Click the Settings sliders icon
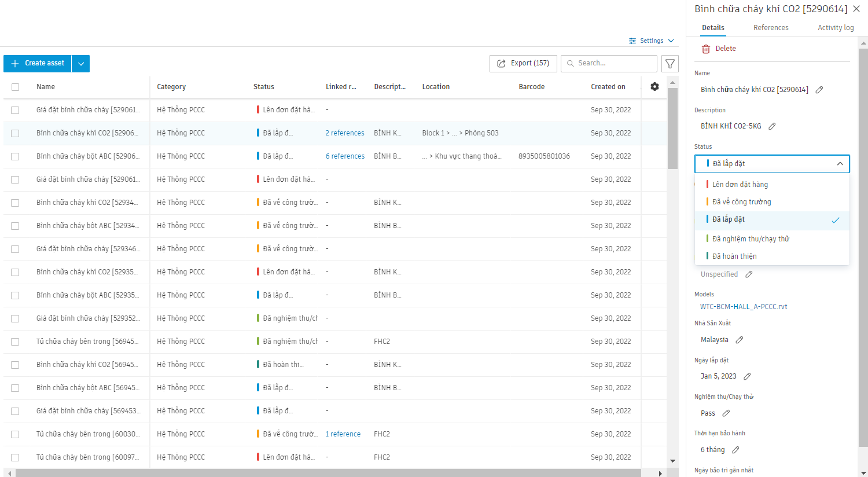Image resolution: width=868 pixels, height=477 pixels. [632, 41]
